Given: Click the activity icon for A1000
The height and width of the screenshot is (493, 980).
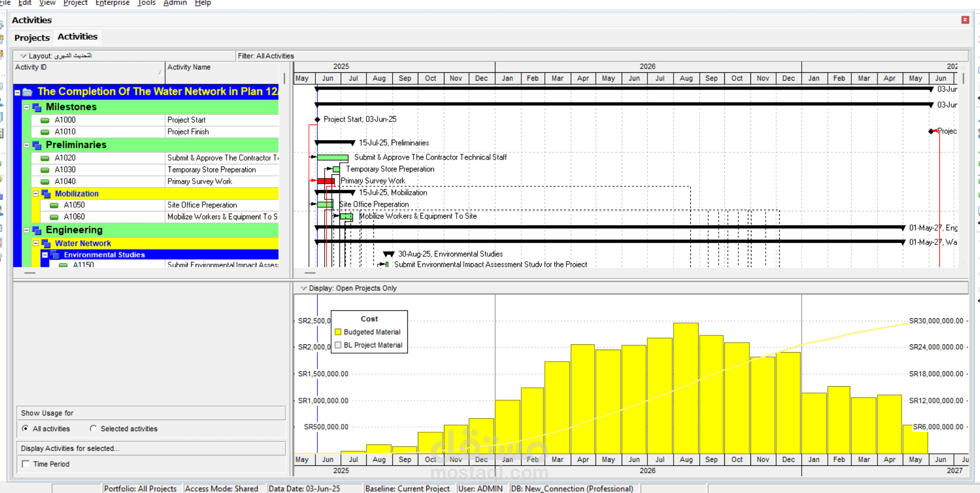Looking at the screenshot, I should [45, 120].
